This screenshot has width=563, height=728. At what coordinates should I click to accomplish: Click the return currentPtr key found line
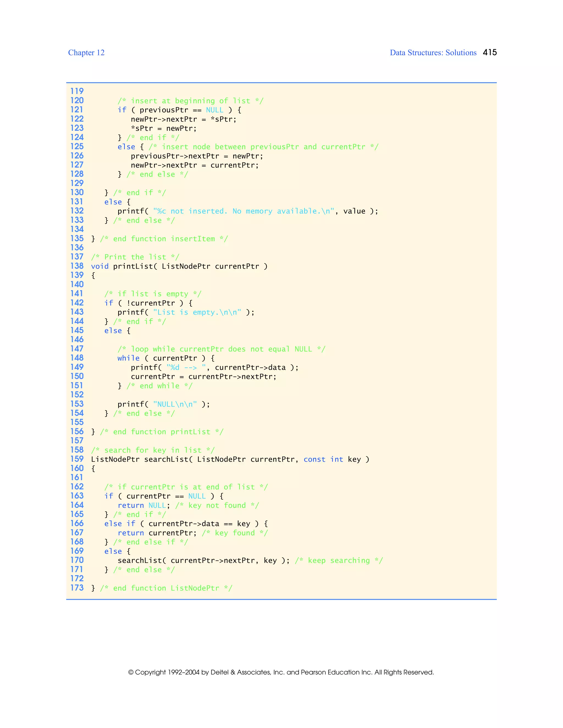192,533
